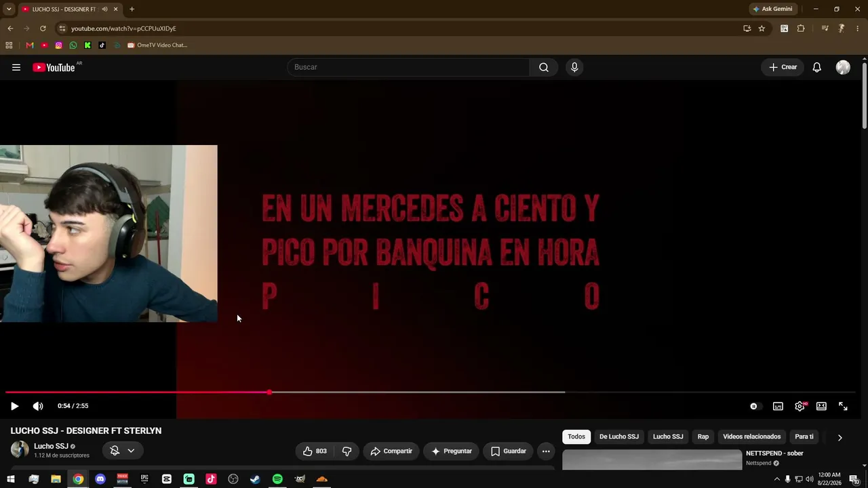Click the address bar URL
Screen dimensions: 868x488
pyautogui.click(x=123, y=28)
